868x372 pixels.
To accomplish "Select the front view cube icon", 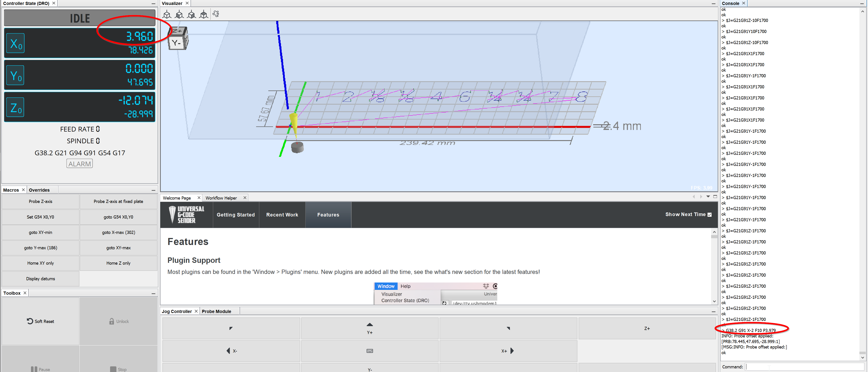I will (179, 14).
